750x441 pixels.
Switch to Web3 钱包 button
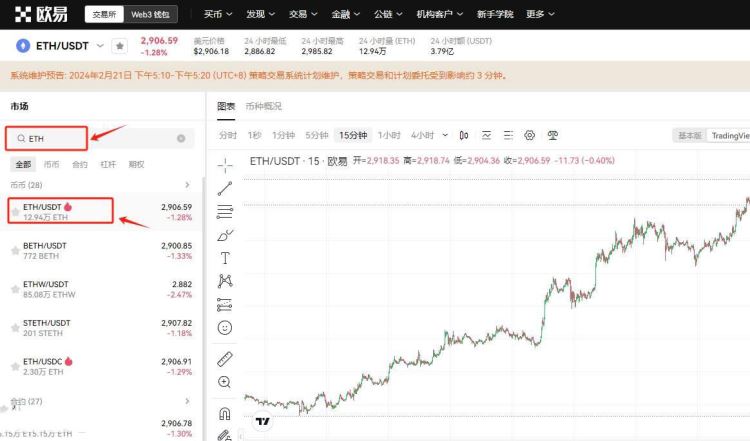tap(150, 14)
